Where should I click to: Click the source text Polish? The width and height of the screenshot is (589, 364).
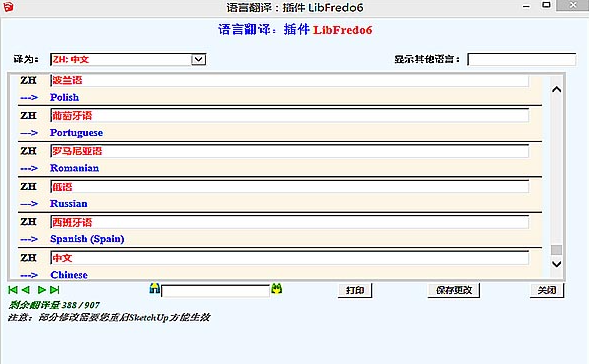[x=65, y=97]
